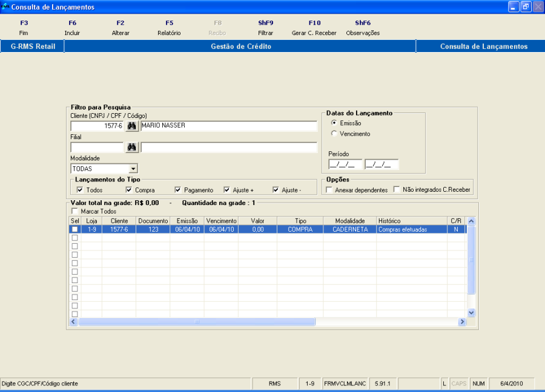Click the Emissão column header
The image size is (545, 392).
pos(187,221)
